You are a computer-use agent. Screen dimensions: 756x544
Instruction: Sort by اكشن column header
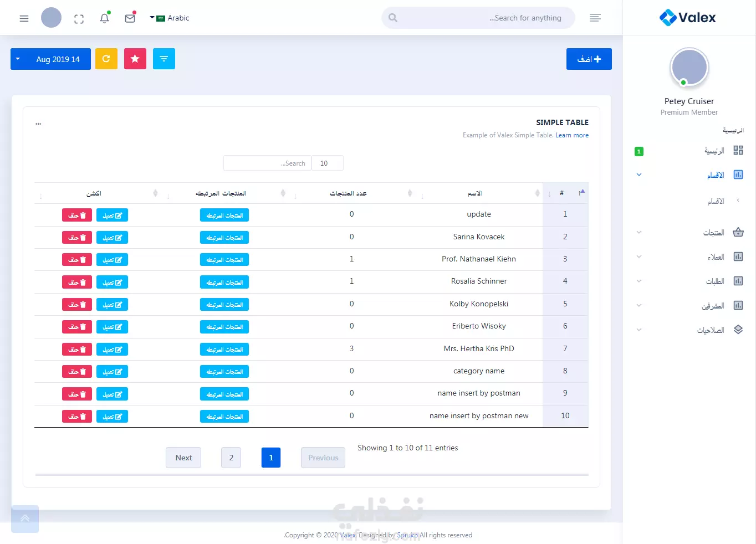(x=98, y=193)
